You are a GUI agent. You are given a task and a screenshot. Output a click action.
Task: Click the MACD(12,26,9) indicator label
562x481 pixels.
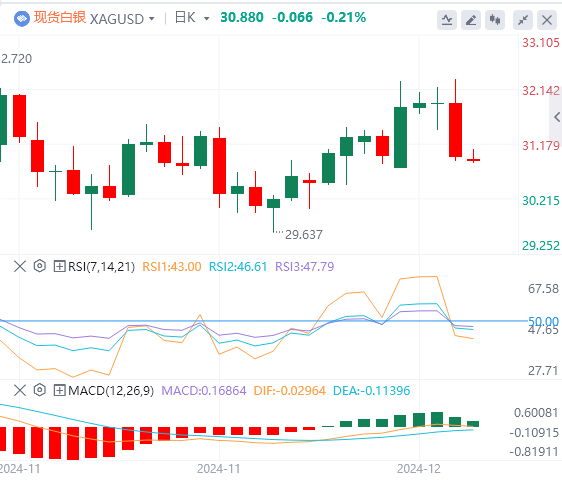coord(111,391)
